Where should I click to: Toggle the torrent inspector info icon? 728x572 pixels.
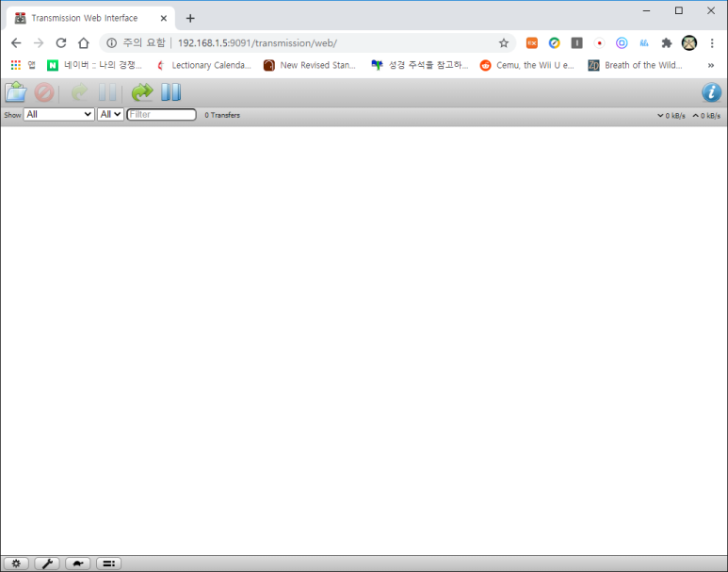711,92
